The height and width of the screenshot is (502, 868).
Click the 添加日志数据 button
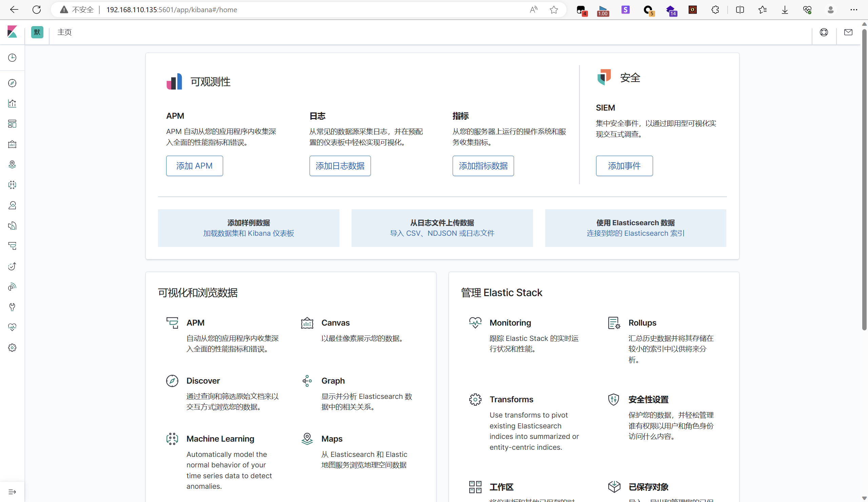[340, 166]
